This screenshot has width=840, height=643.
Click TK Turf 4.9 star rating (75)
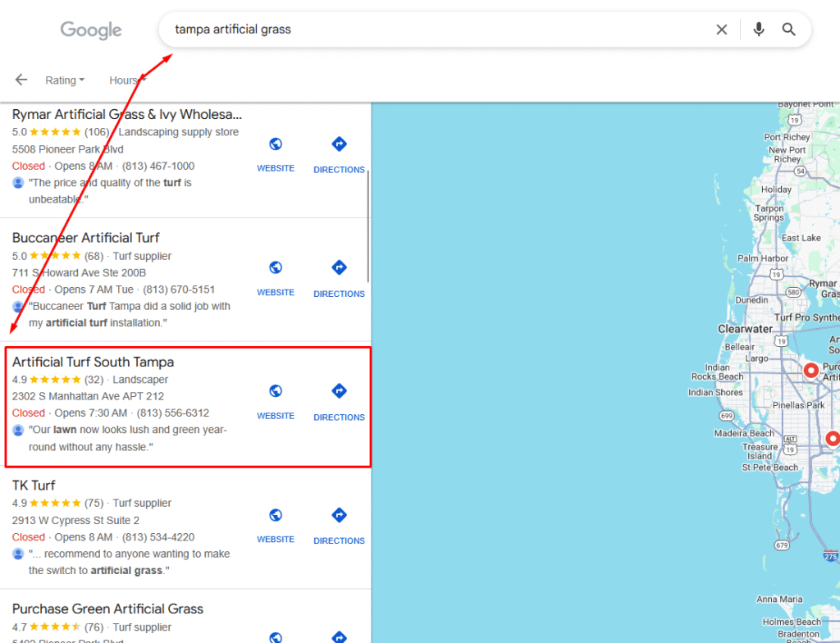58,504
